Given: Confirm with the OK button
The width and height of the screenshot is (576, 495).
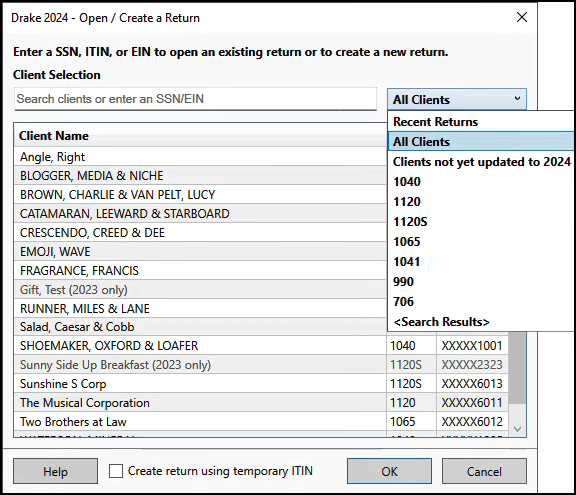Looking at the screenshot, I should 389,471.
